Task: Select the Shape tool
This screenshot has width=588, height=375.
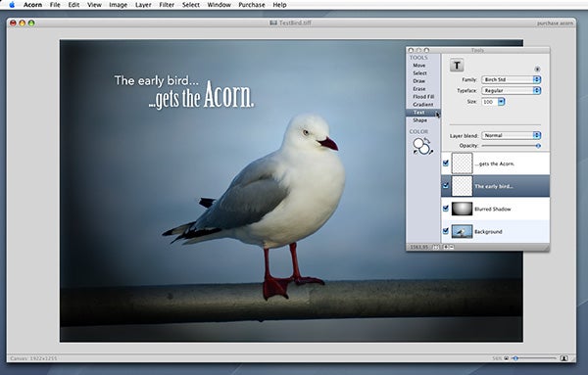Action: coord(419,120)
